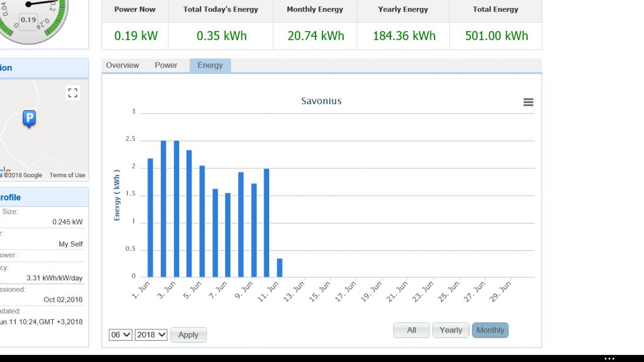The width and height of the screenshot is (644, 362).
Task: Select the Monthly view button
Action: click(490, 330)
